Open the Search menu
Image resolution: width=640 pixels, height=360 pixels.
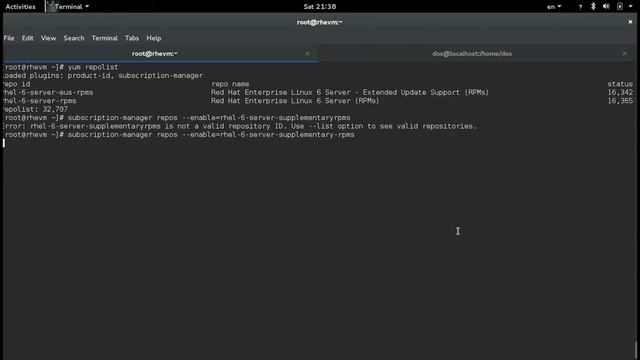[x=74, y=38]
